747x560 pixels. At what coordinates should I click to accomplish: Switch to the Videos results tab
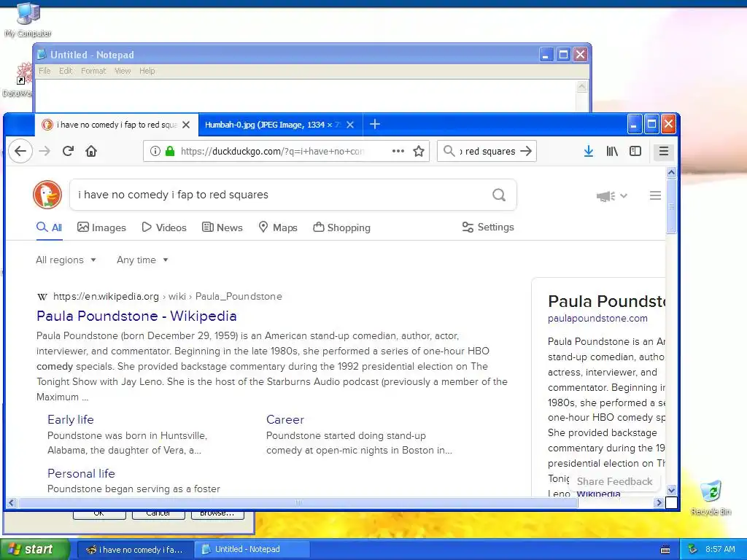[x=164, y=227]
